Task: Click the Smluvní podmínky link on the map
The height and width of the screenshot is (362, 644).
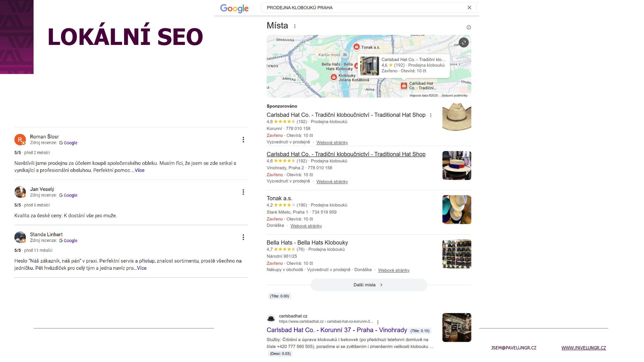Action: (x=454, y=96)
